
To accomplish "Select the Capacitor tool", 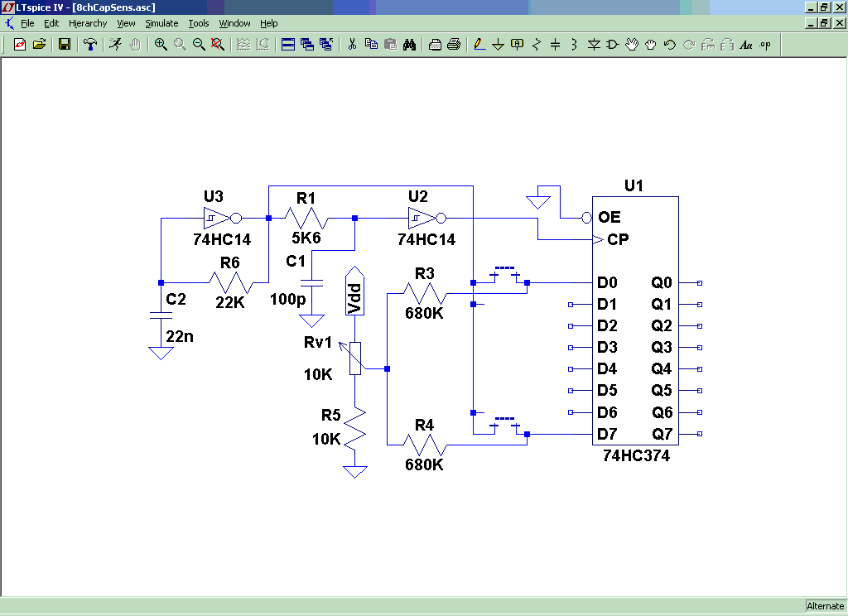I will pyautogui.click(x=556, y=45).
